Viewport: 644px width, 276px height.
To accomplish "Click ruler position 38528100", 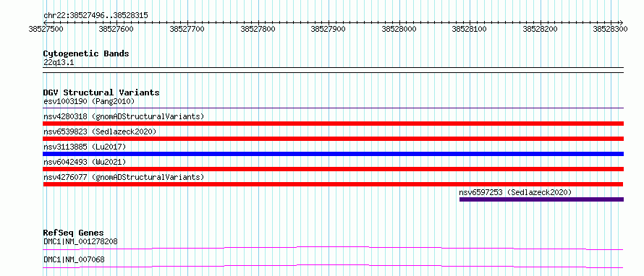I will (x=470, y=29).
